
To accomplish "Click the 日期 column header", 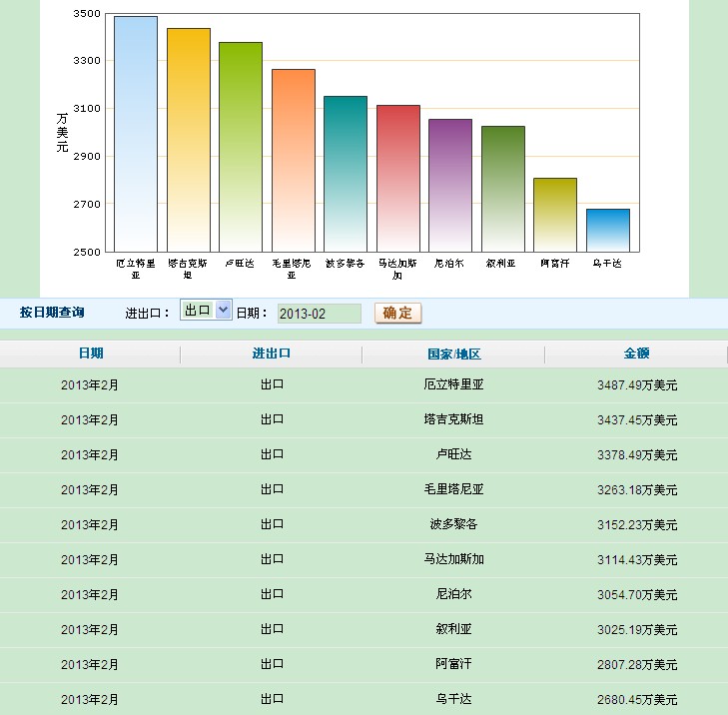I will [x=91, y=354].
